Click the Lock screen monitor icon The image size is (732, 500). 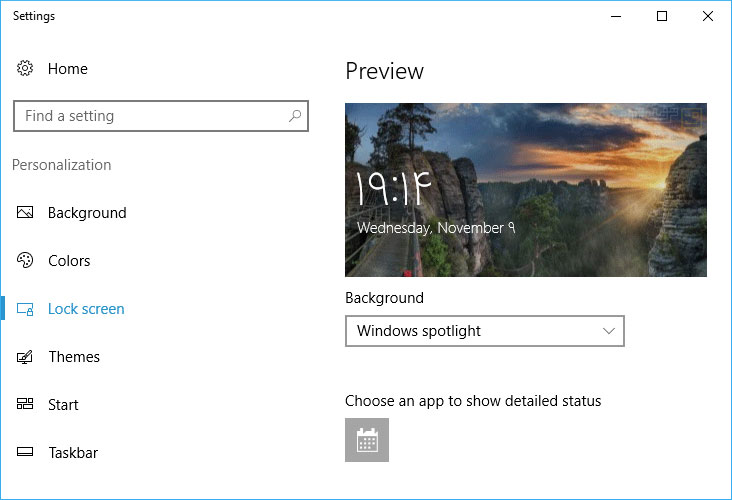pos(25,309)
